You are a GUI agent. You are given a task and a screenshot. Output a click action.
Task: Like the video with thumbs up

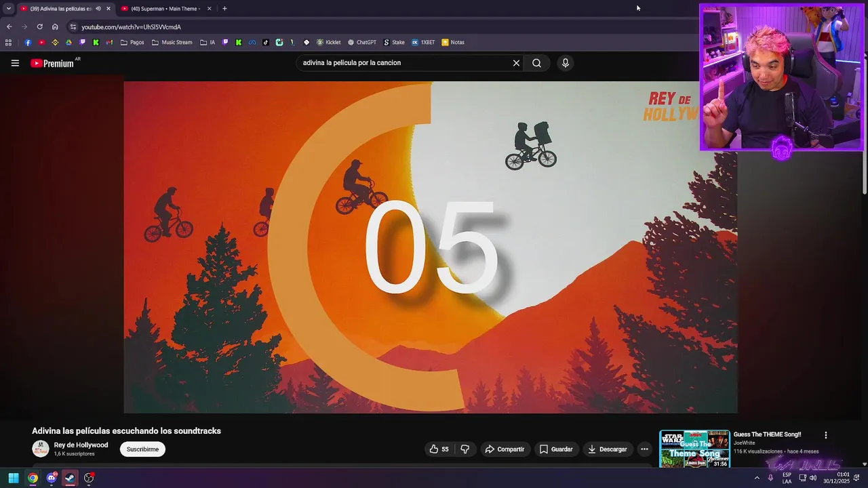[x=439, y=449]
